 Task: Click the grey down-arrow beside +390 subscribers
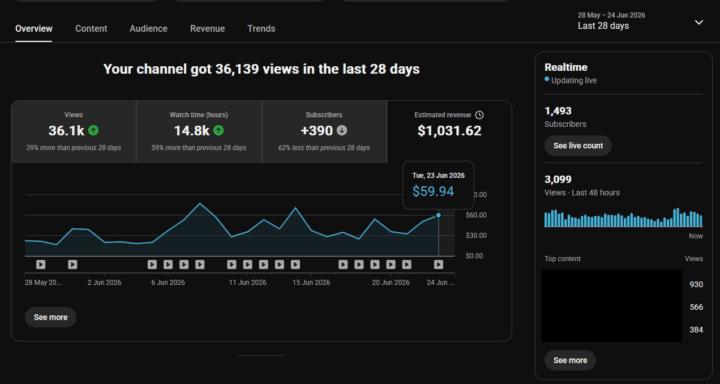click(342, 130)
